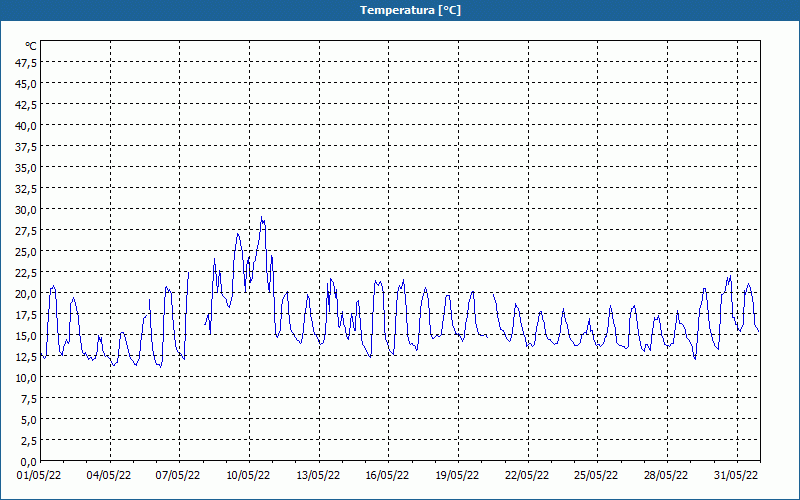Click the 10/05/22 date label

(248, 476)
